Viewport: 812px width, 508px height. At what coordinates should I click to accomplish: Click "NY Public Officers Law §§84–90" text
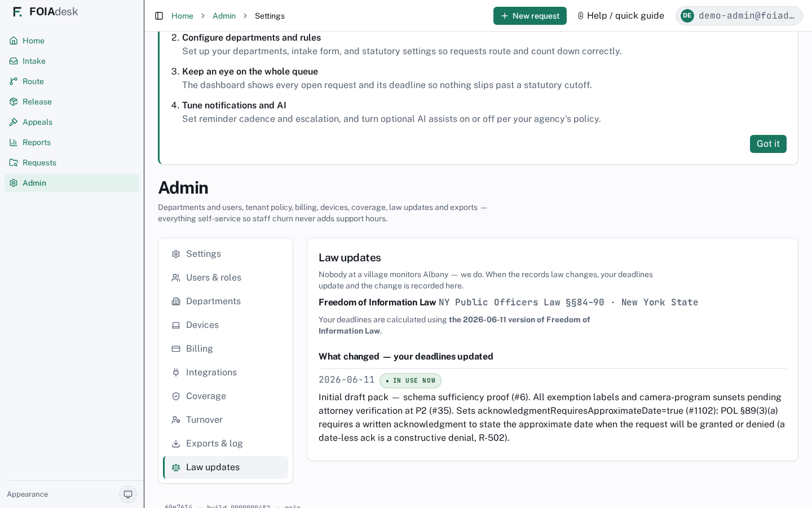click(522, 303)
